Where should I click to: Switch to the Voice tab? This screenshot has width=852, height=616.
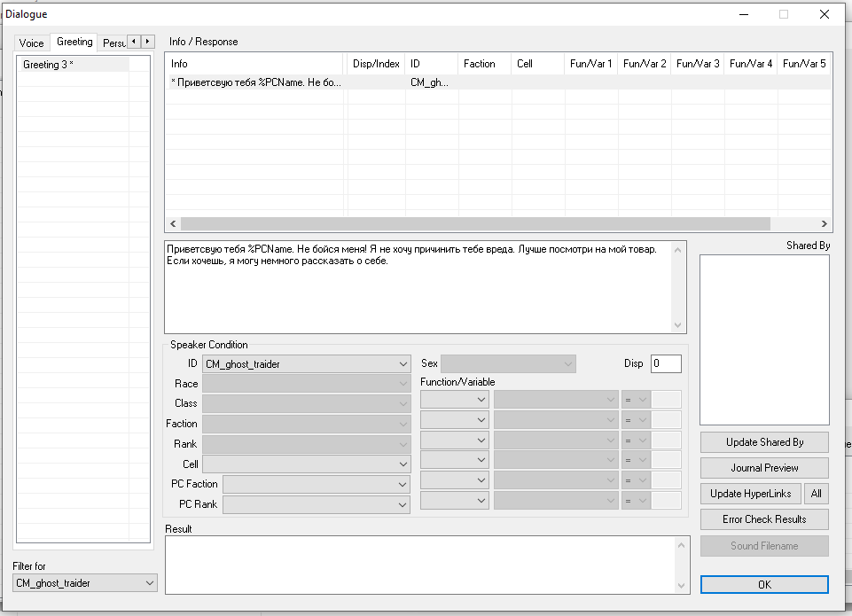(32, 43)
